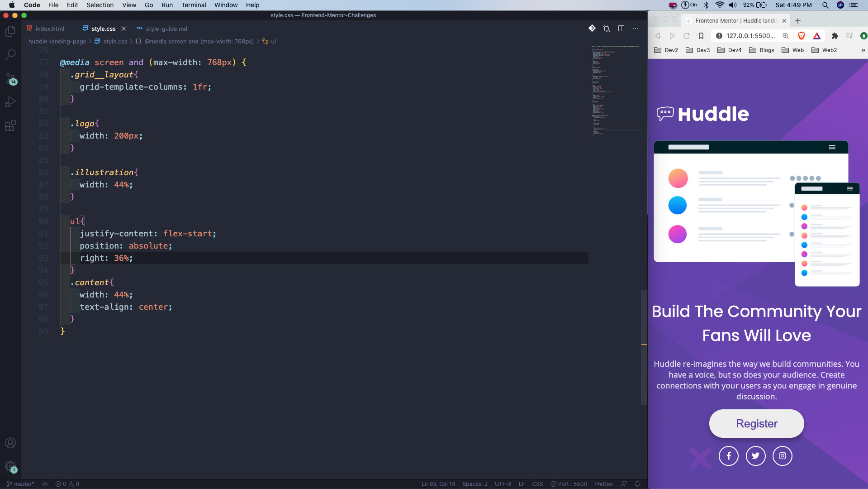868x489 pixels.
Task: Open the Terminal menu
Action: pyautogui.click(x=194, y=5)
